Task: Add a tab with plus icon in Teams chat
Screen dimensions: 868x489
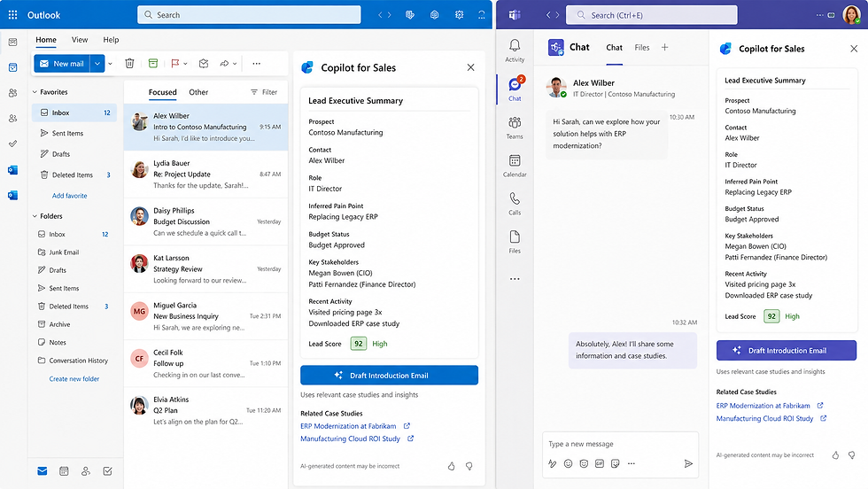Action: [665, 48]
